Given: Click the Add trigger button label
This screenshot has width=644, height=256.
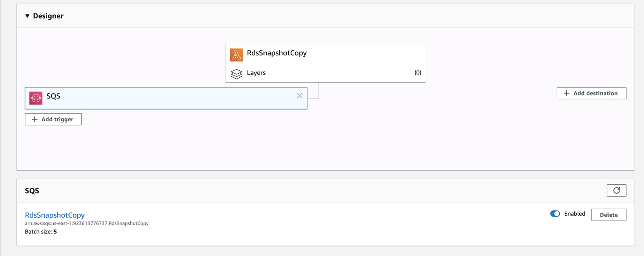Looking at the screenshot, I should (x=57, y=119).
